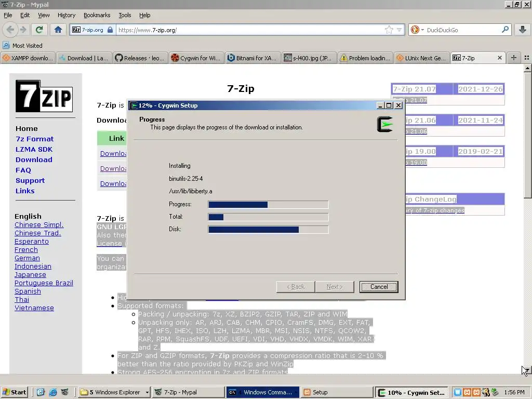The image size is (532, 399).
Task: Switch to Windows Command taskbar button
Action: 262,392
